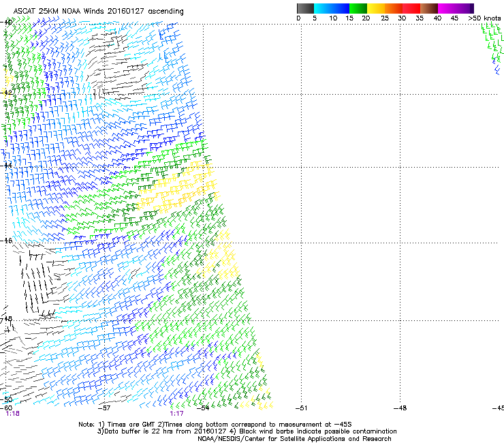Click the '10' label under the color bar

pos(333,18)
